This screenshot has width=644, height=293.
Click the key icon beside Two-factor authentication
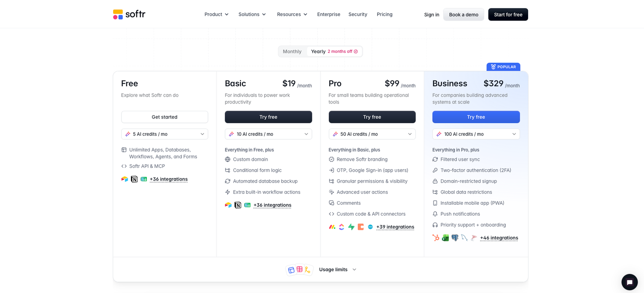point(435,170)
